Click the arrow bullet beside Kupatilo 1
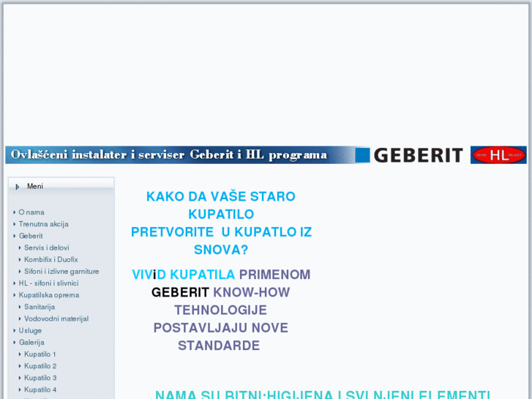Image resolution: width=532 pixels, height=399 pixels. coord(20,354)
